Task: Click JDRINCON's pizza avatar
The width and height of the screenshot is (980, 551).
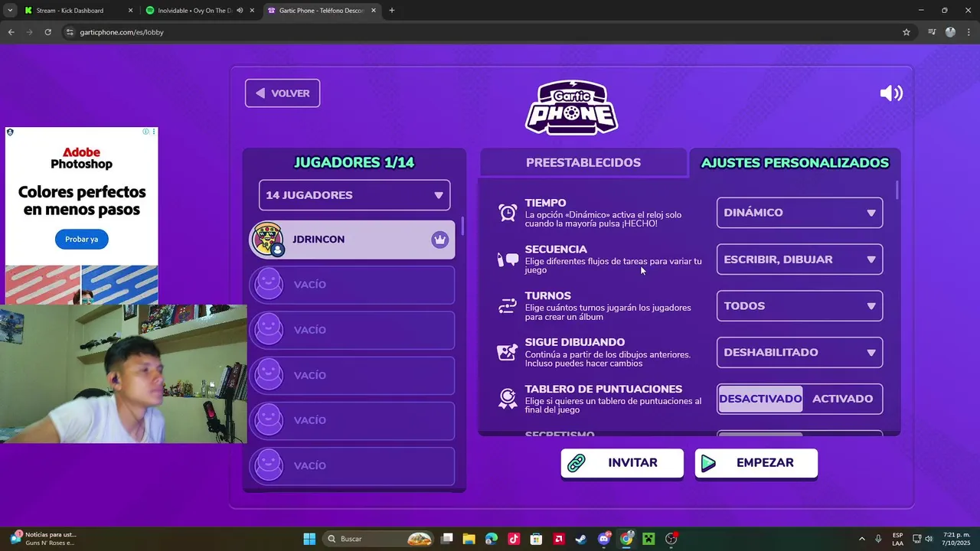Action: 268,240
